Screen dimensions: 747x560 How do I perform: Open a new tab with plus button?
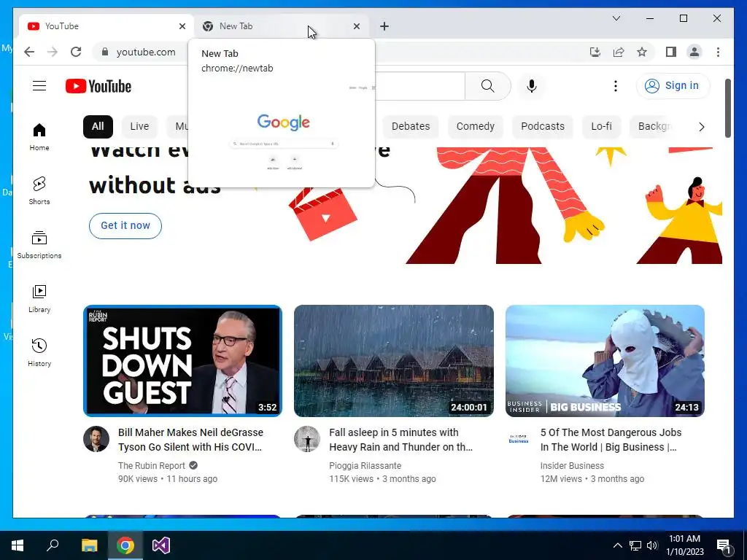point(384,26)
